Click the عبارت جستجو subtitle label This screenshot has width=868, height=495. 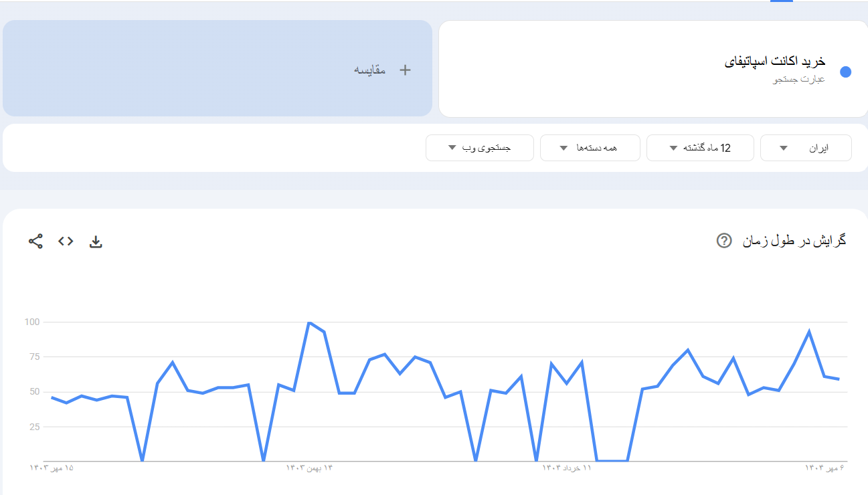pos(799,80)
